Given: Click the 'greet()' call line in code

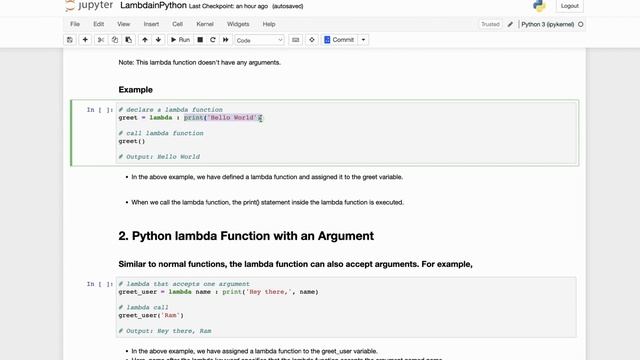Looking at the screenshot, I should point(132,141).
